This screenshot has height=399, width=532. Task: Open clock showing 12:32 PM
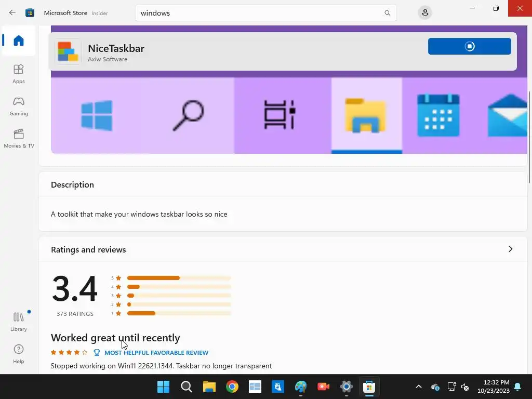[x=494, y=387]
